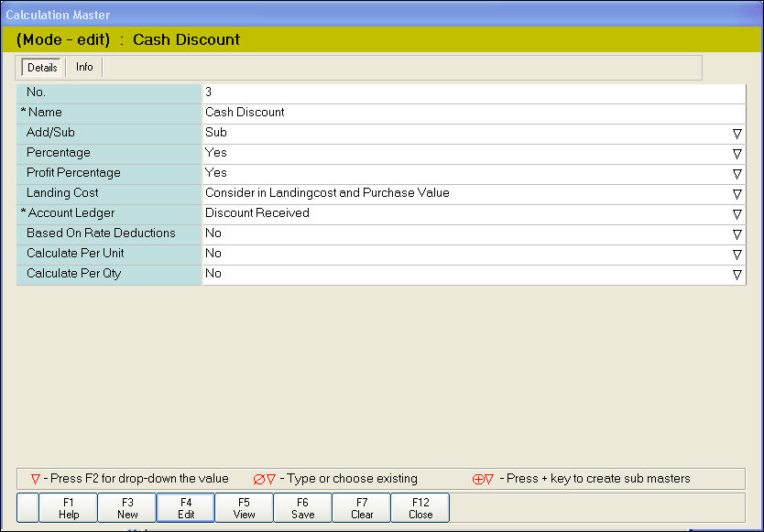Viewport: 764px width, 532px height.
Task: Expand the Calculate Per Qty dropdown
Action: tap(737, 274)
